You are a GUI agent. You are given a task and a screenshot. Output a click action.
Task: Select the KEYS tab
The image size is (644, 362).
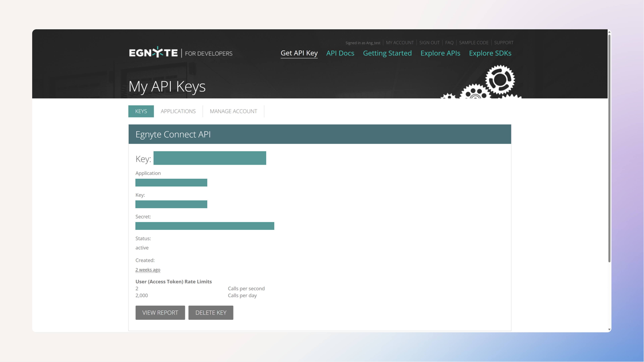coord(141,111)
